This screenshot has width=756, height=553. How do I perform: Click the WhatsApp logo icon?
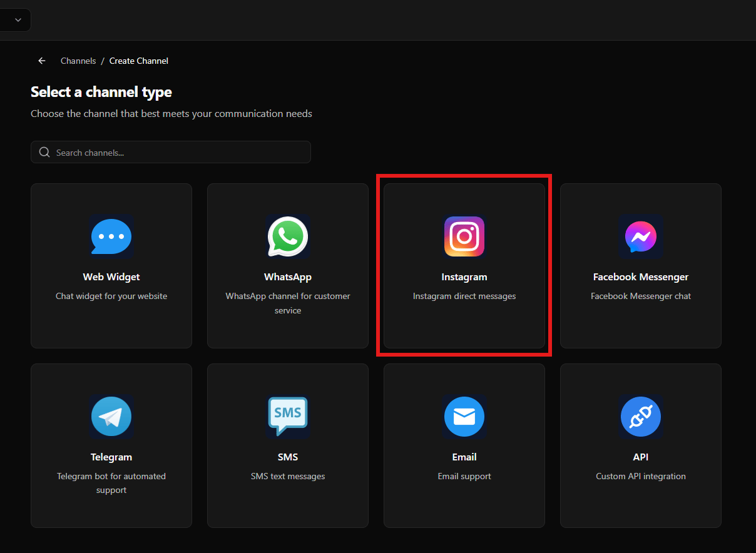click(288, 236)
